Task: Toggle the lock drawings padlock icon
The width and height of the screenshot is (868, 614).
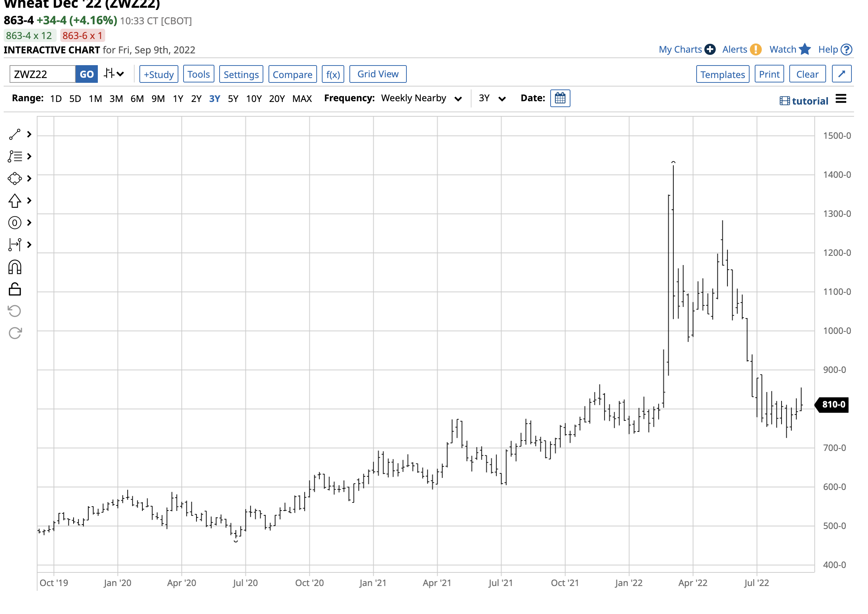Action: 15,289
